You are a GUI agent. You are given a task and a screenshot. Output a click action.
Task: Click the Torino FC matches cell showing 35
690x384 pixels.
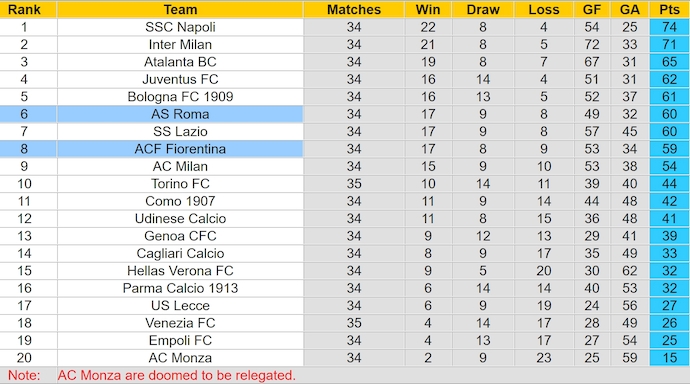point(354,183)
